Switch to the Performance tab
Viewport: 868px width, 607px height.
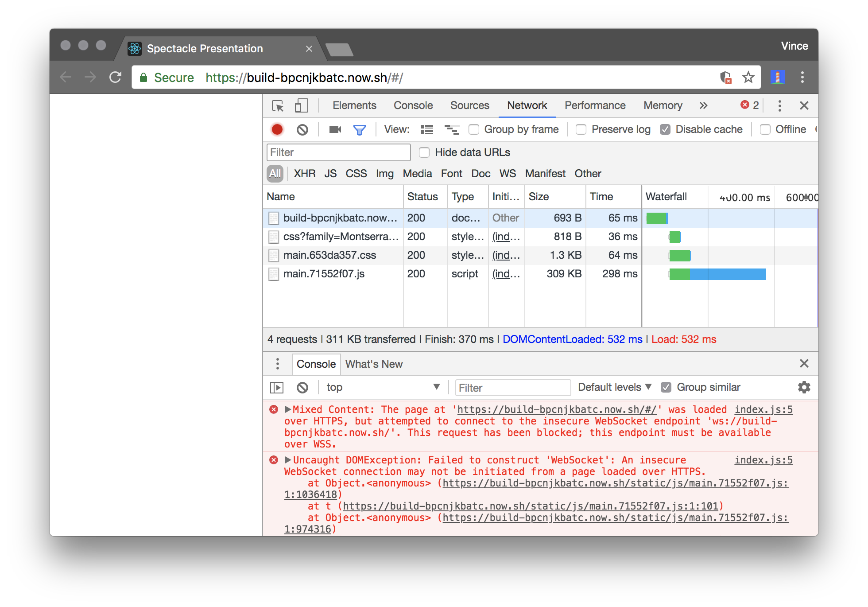click(595, 105)
